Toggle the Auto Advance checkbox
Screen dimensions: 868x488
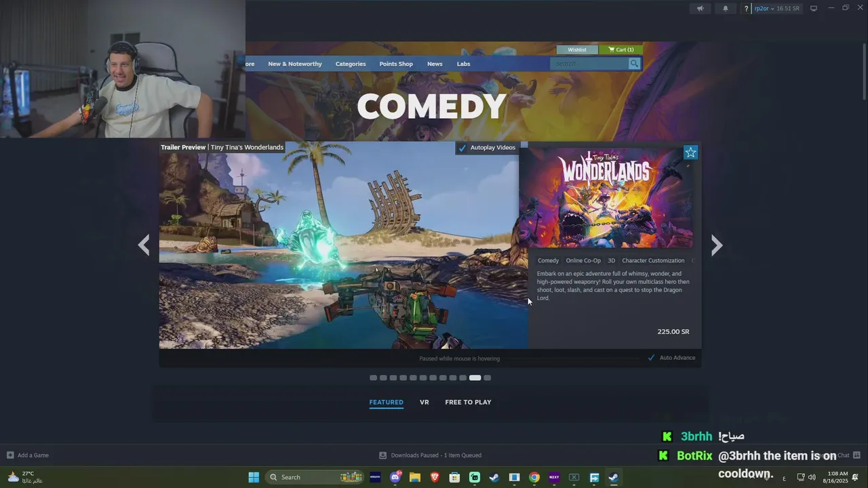click(651, 358)
